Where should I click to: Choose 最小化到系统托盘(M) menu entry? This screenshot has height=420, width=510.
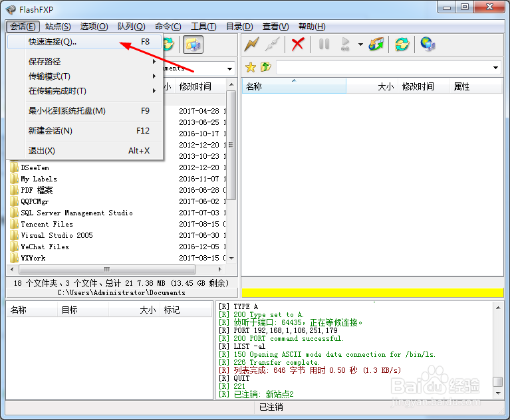(84, 111)
